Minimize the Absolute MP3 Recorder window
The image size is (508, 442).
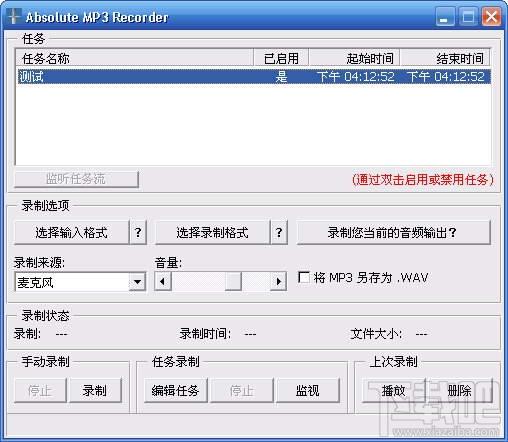coord(445,17)
